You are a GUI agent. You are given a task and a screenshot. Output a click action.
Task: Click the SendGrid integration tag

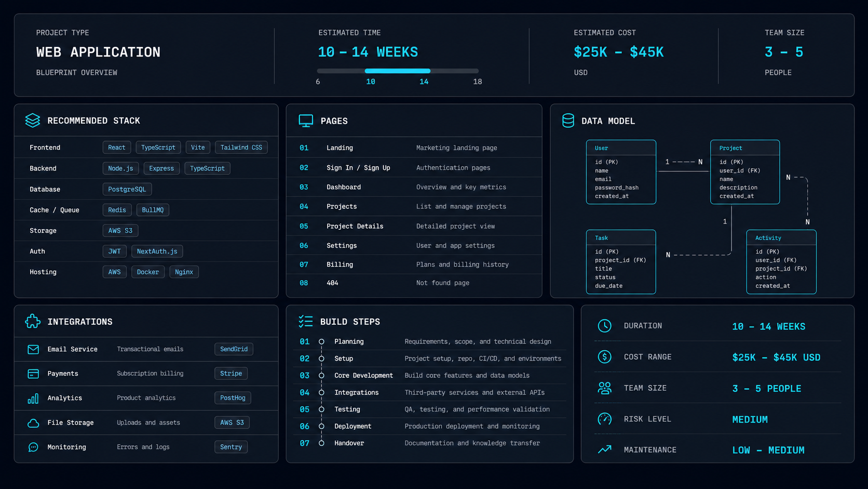[x=234, y=349]
